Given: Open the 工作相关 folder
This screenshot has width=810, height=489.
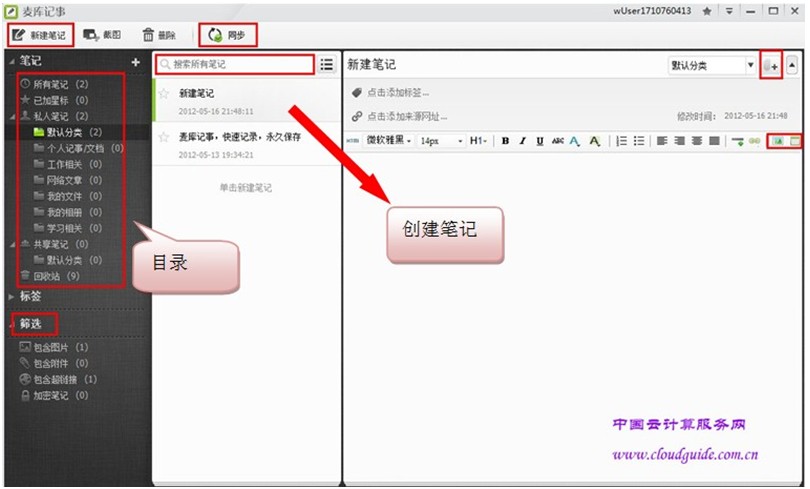Looking at the screenshot, I should tap(67, 164).
